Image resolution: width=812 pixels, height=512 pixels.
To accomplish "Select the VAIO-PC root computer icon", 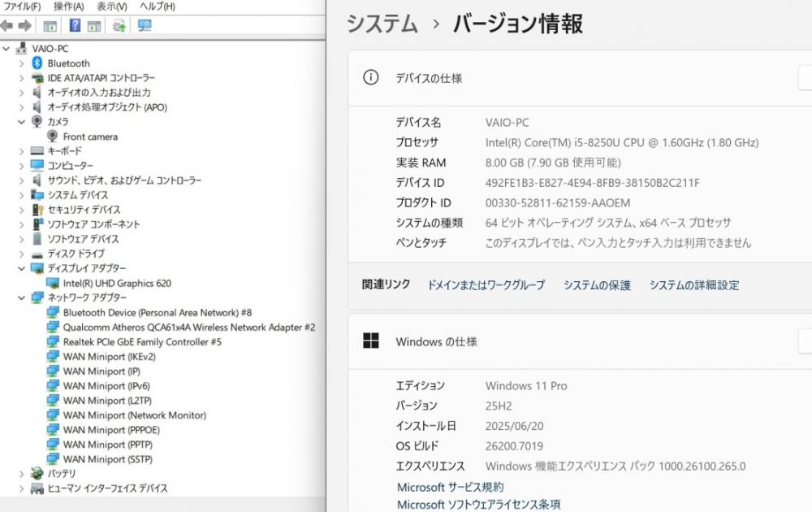I will coord(21,48).
